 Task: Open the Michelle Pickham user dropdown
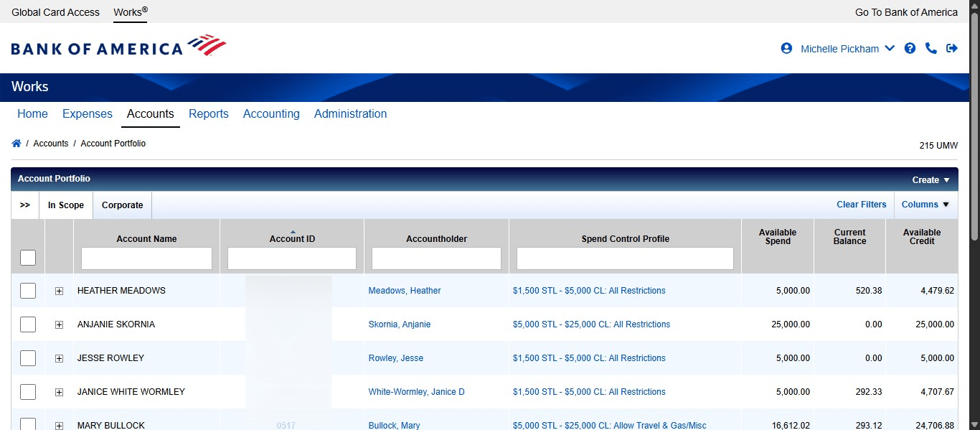click(847, 49)
